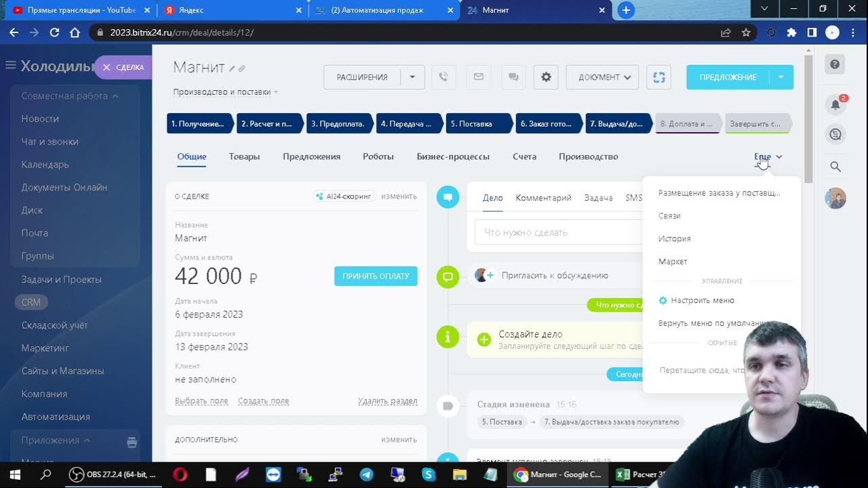Open the chat history icon in right panel
Image resolution: width=868 pixels, height=488 pixels.
[835, 134]
